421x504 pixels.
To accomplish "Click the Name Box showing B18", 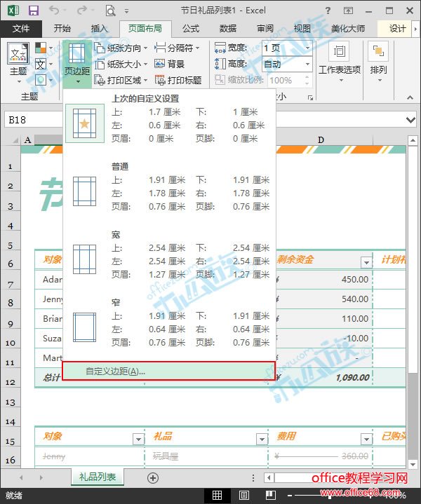I will click(x=34, y=120).
